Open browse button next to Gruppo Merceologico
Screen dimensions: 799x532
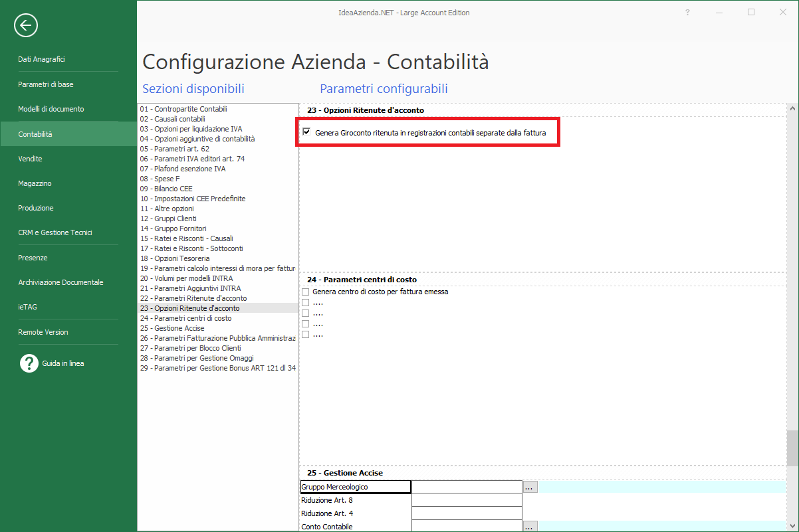click(530, 487)
